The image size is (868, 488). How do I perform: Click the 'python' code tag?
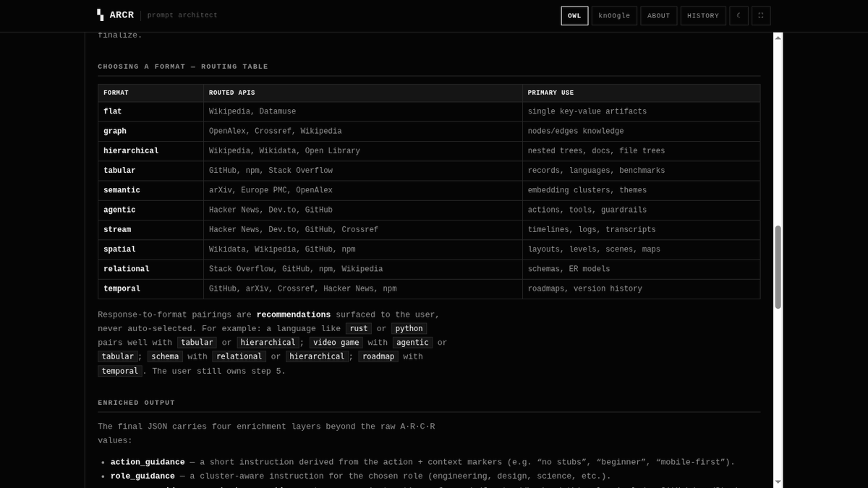point(409,329)
